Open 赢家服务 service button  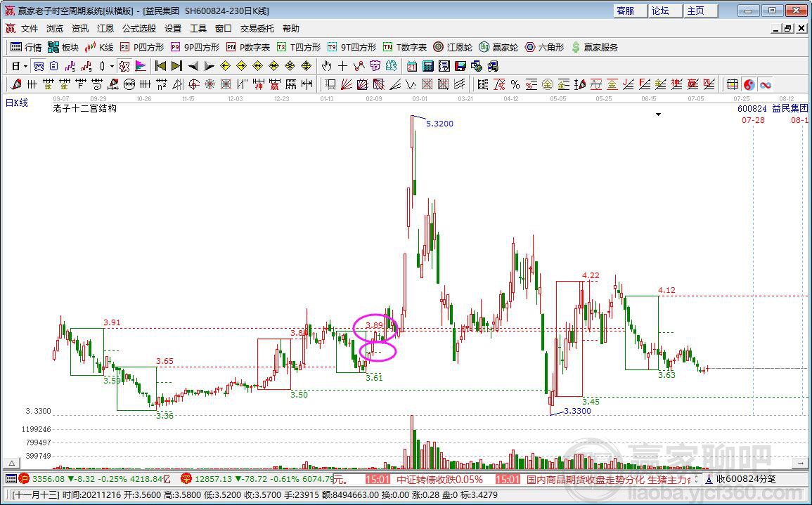(595, 47)
